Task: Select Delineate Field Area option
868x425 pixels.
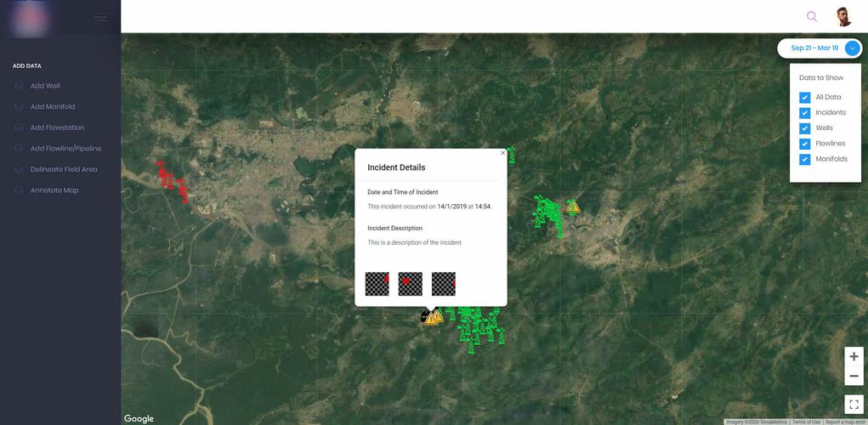Action: click(x=64, y=169)
